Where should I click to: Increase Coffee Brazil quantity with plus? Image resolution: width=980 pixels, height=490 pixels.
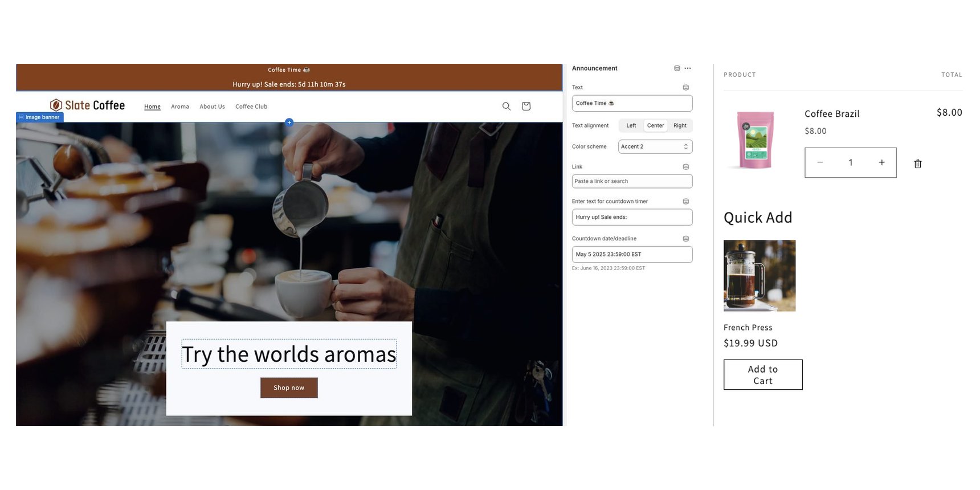(x=881, y=162)
